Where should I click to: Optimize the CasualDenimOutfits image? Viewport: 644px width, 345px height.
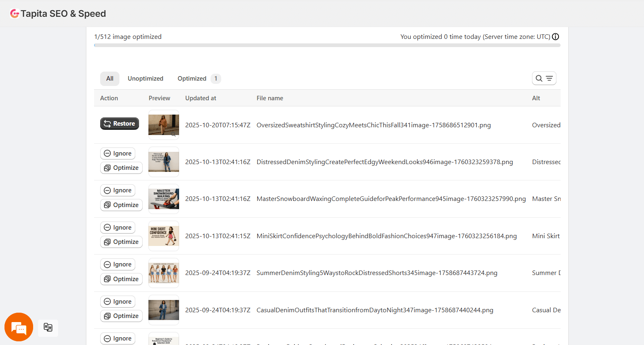coord(121,316)
